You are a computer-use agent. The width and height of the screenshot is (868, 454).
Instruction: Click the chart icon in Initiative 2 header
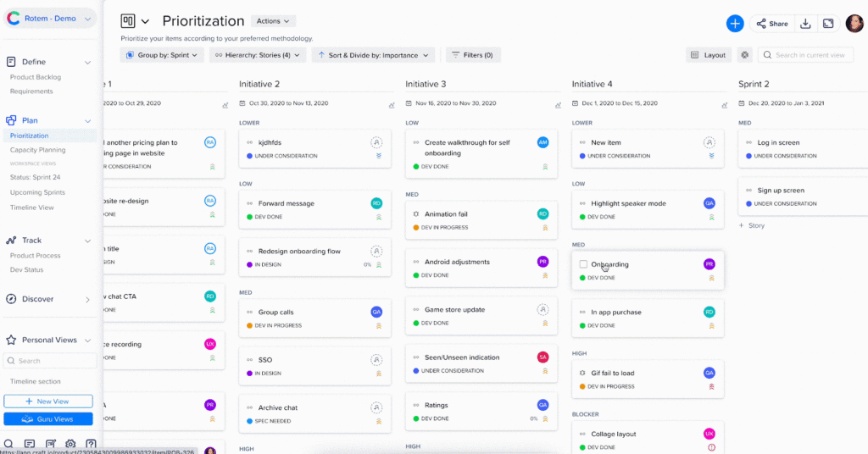click(392, 105)
